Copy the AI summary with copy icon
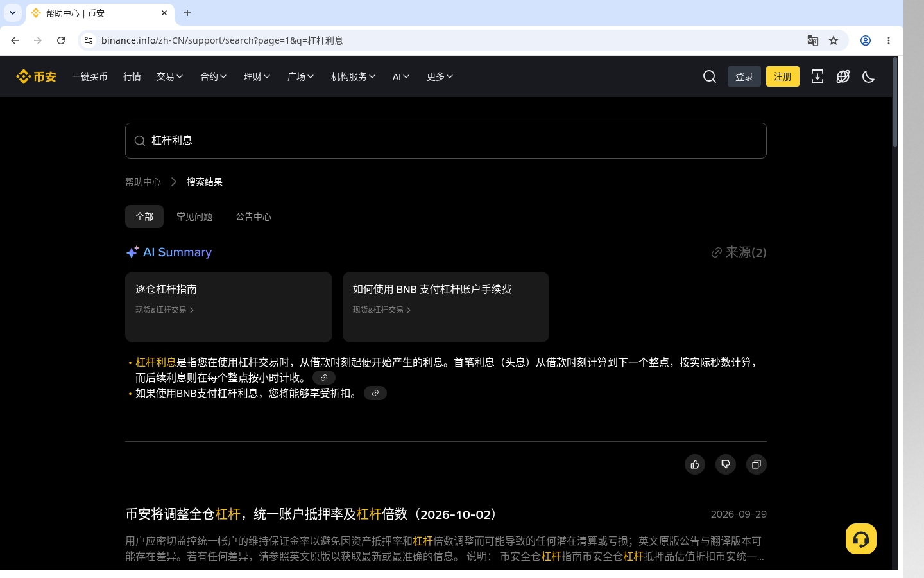Screen dimensions: 924x578 click(757, 464)
